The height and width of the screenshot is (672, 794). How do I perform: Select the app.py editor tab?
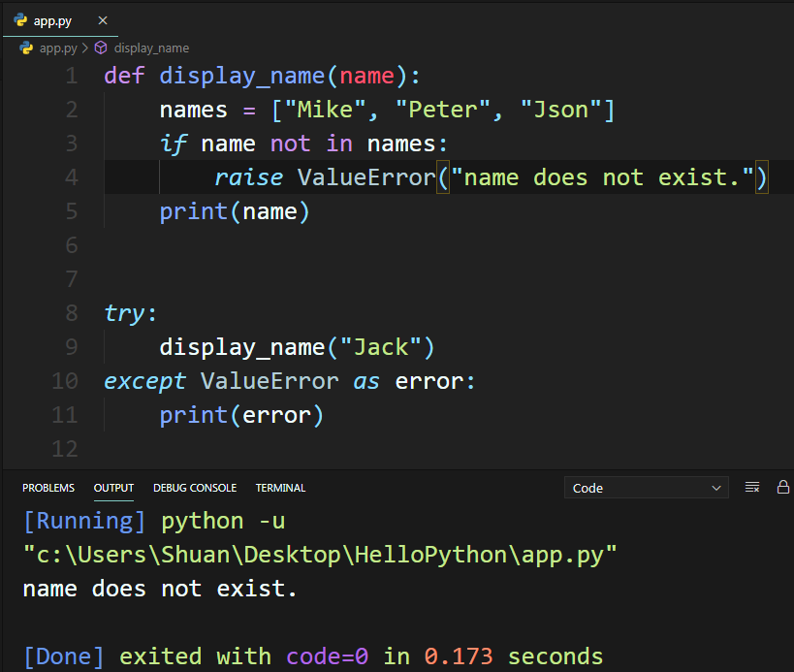click(52, 19)
